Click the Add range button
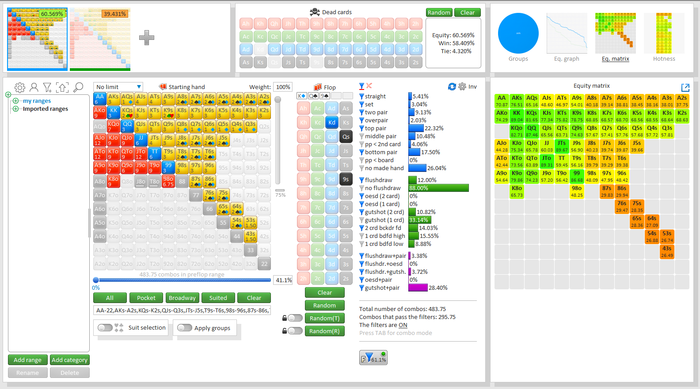 click(x=27, y=360)
